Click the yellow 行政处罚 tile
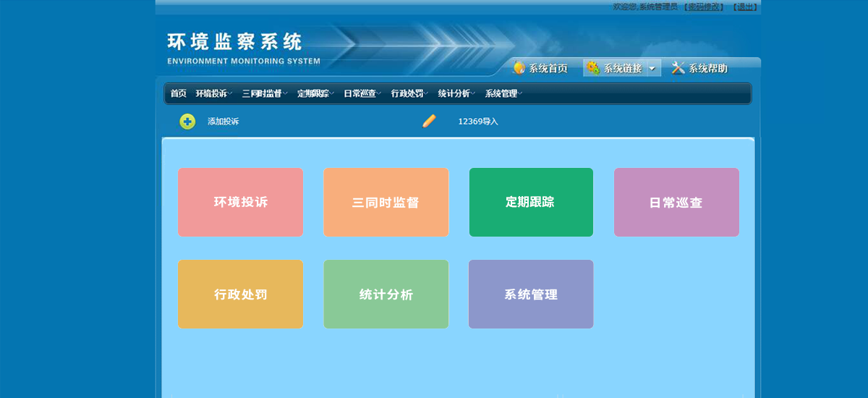This screenshot has width=868, height=398. 240,294
